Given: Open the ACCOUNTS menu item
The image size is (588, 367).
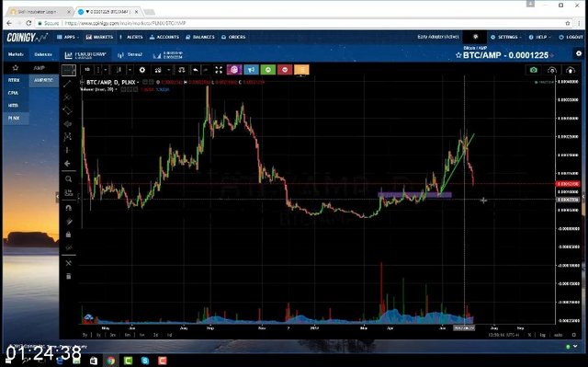Looking at the screenshot, I should tap(164, 37).
